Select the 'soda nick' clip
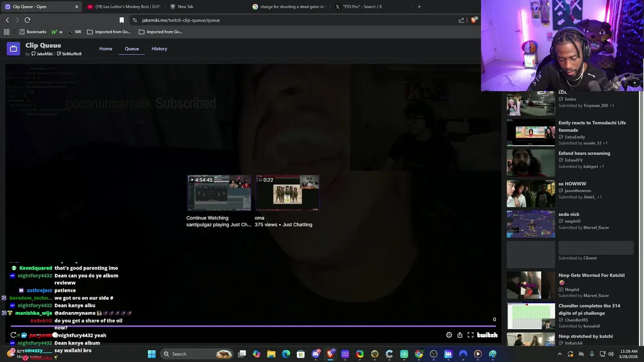 pyautogui.click(x=570, y=224)
